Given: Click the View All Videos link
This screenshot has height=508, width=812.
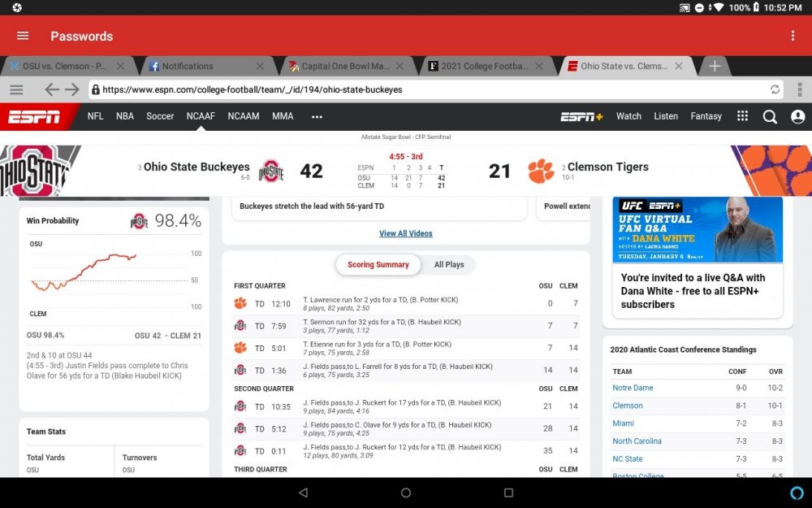Looking at the screenshot, I should click(x=405, y=233).
